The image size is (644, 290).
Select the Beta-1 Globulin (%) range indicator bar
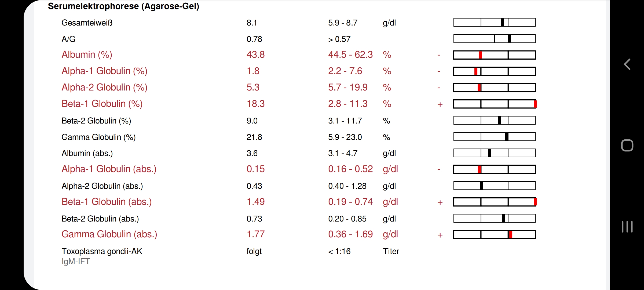(x=495, y=104)
